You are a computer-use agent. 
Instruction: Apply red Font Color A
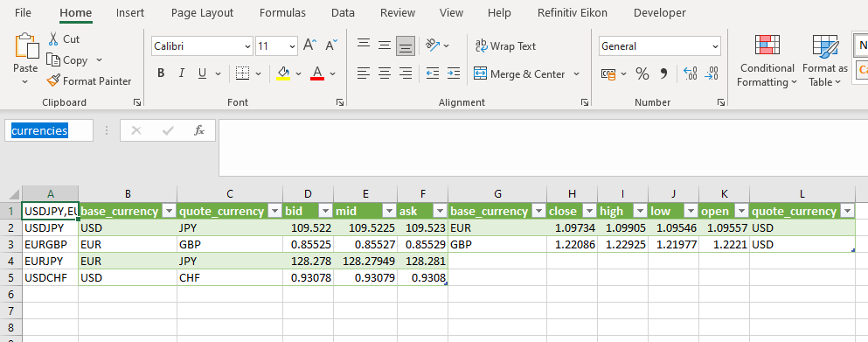pyautogui.click(x=317, y=73)
